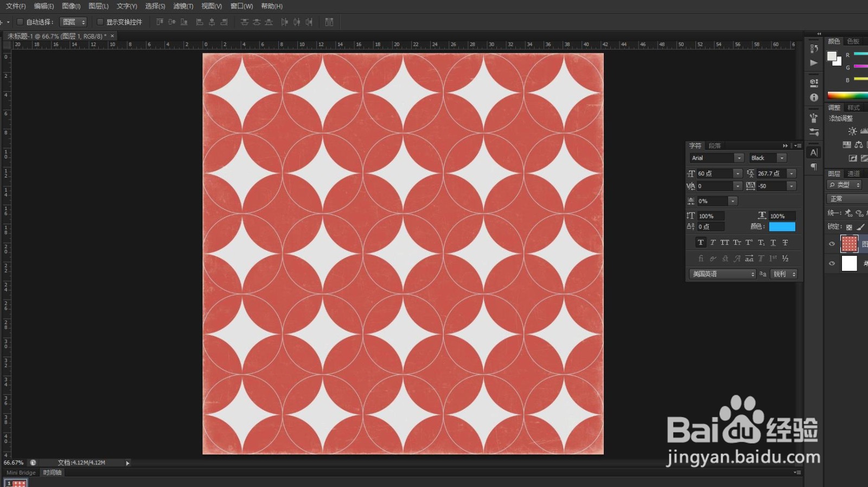Open the 窗口(W) menu
Screen dimensions: 868x487
[x=241, y=6]
